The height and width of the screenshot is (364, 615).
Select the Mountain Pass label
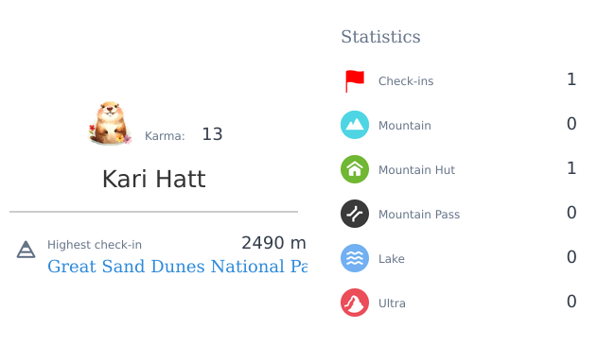419,215
